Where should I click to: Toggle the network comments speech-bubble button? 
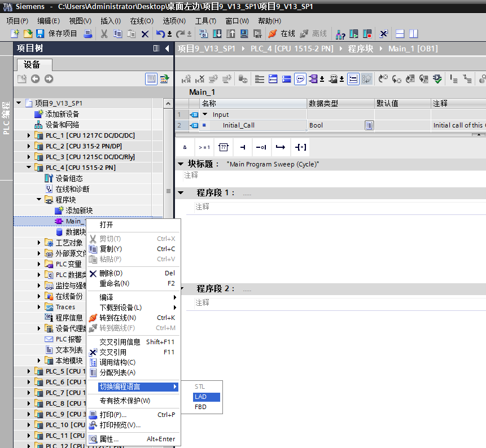pos(300,79)
